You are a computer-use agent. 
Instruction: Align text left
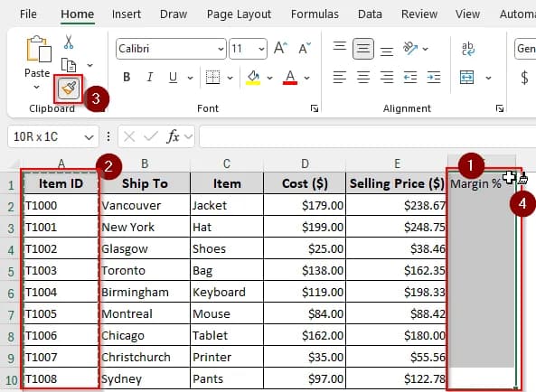pyautogui.click(x=340, y=77)
